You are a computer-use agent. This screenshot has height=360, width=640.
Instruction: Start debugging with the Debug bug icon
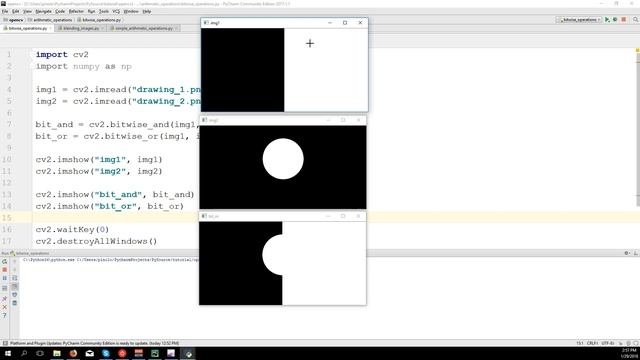(x=615, y=20)
